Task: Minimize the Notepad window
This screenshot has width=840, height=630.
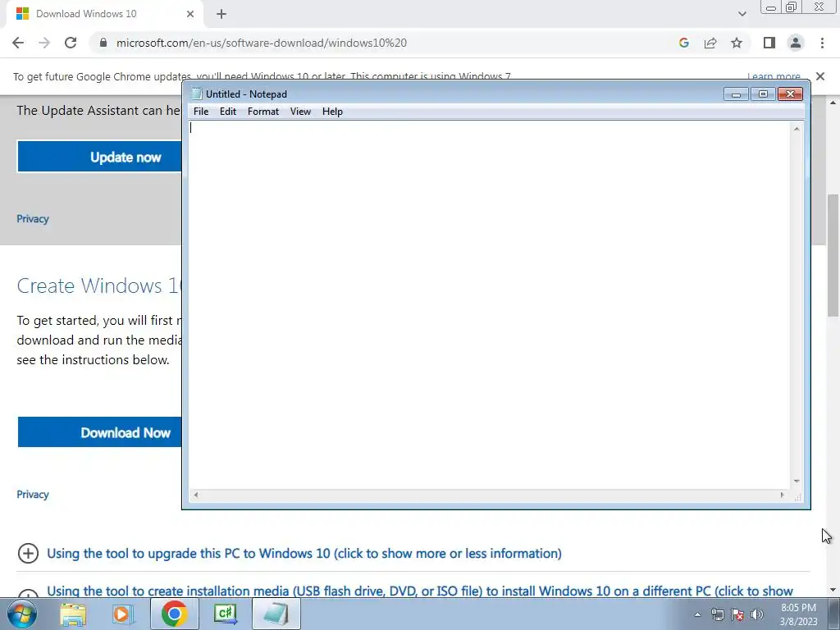Action: point(736,94)
